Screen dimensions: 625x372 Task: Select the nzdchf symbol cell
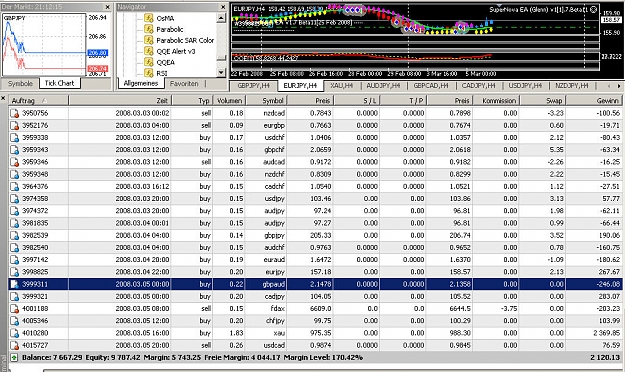pos(266,175)
